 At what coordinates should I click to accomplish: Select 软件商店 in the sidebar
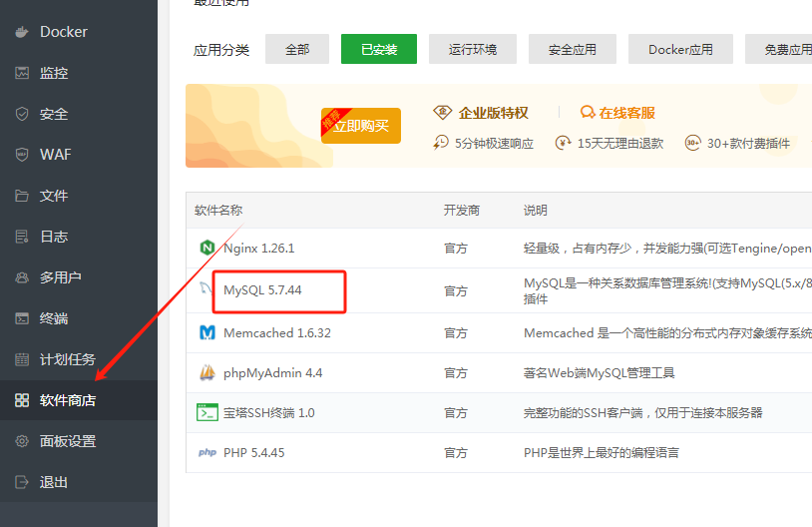79,400
